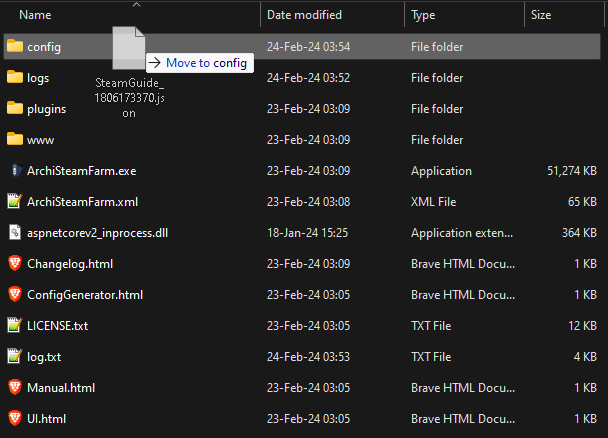Click the ArchiSteamFarm.exe application icon
Screen dimensions: 608x438
click(x=14, y=171)
